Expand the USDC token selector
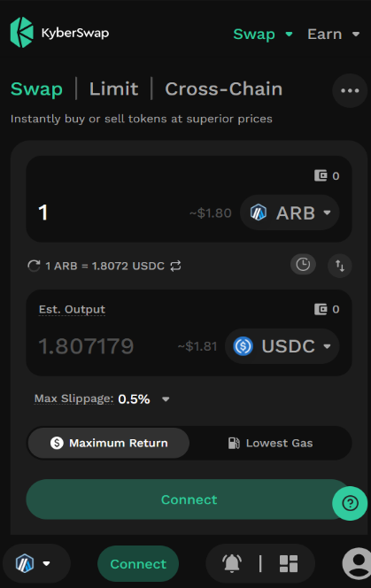The width and height of the screenshot is (371, 588). 282,346
